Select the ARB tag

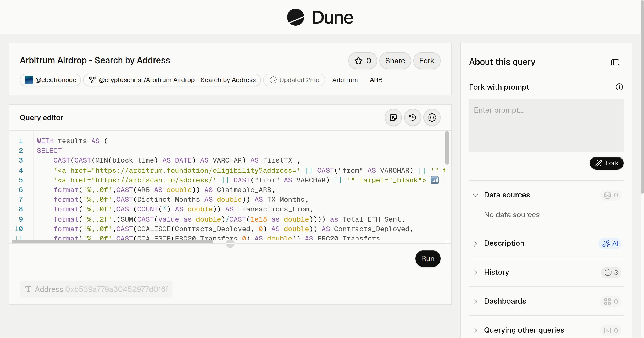pos(376,80)
